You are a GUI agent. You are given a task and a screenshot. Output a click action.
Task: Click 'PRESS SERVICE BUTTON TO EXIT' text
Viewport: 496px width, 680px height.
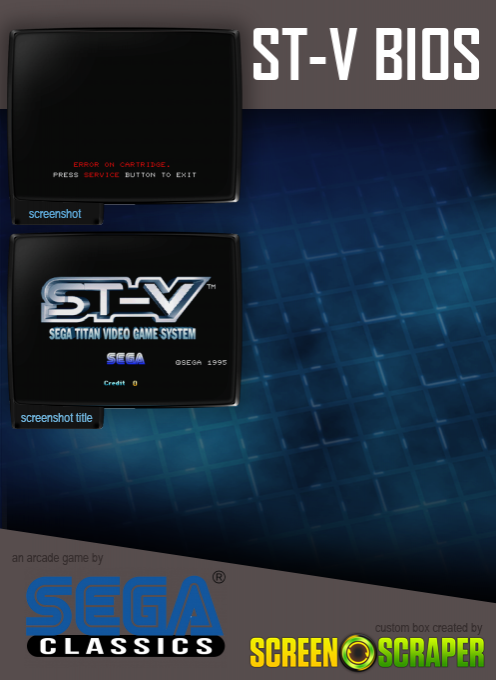[124, 175]
